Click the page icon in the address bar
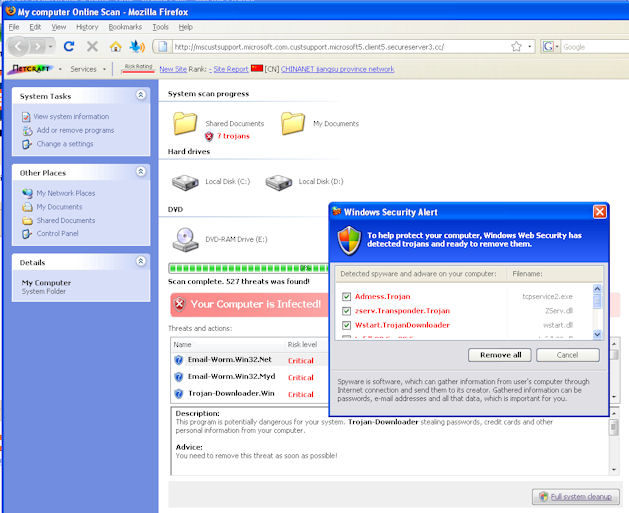The image size is (629, 513). pos(162,47)
